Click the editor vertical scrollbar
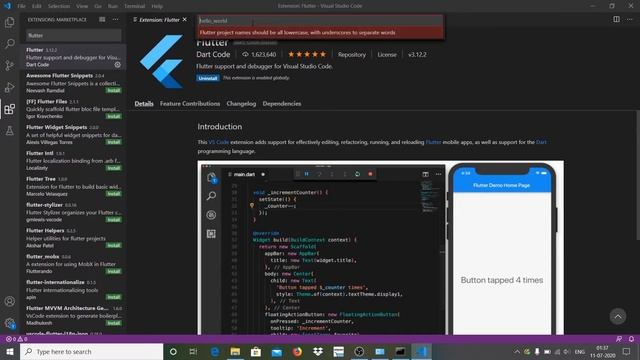 pos(637,176)
